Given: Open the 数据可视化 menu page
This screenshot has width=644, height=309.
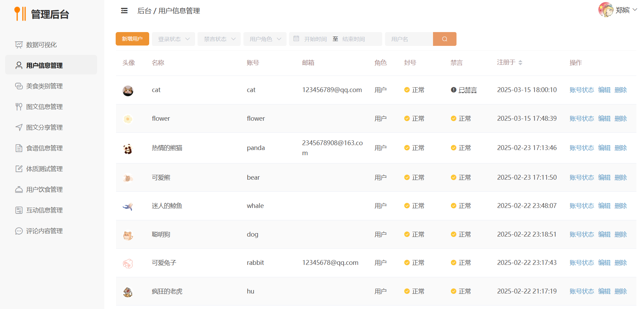Looking at the screenshot, I should point(51,45).
